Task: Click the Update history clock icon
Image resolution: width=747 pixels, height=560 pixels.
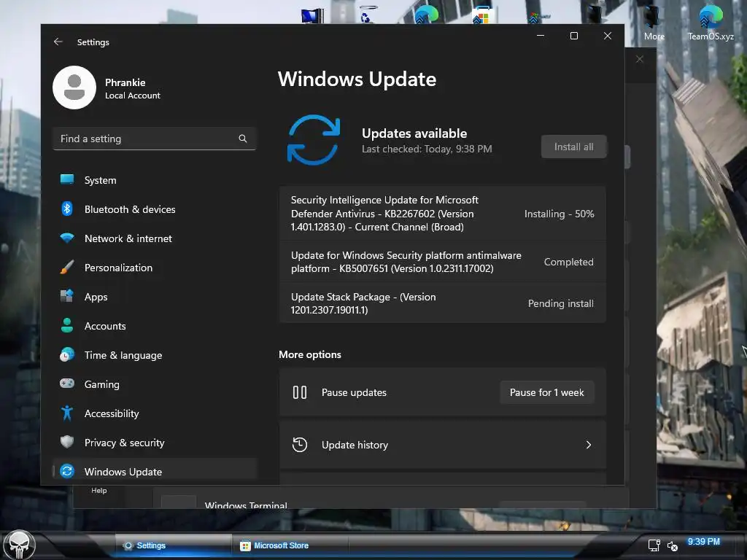Action: [300, 445]
